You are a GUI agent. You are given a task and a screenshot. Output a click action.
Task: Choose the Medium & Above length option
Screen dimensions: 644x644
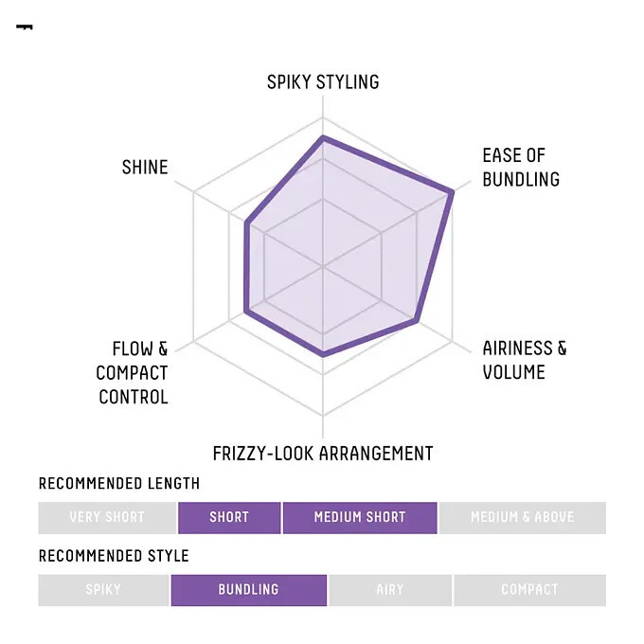(522, 517)
